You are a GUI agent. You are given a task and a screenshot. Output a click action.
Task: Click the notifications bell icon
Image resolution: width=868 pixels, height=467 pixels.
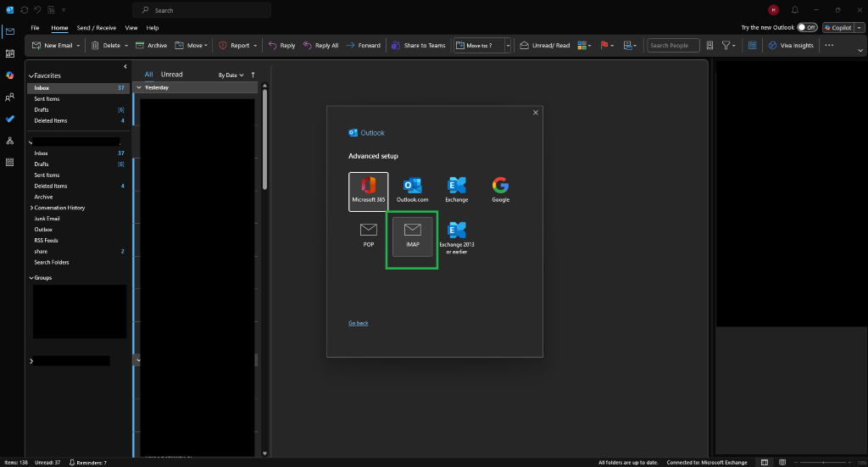795,10
